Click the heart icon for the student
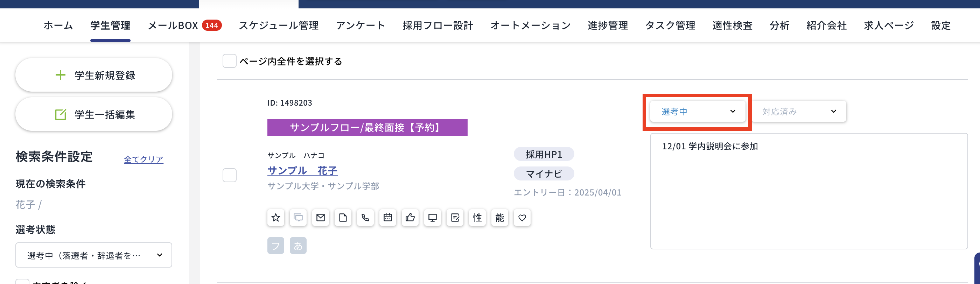 pyautogui.click(x=522, y=218)
